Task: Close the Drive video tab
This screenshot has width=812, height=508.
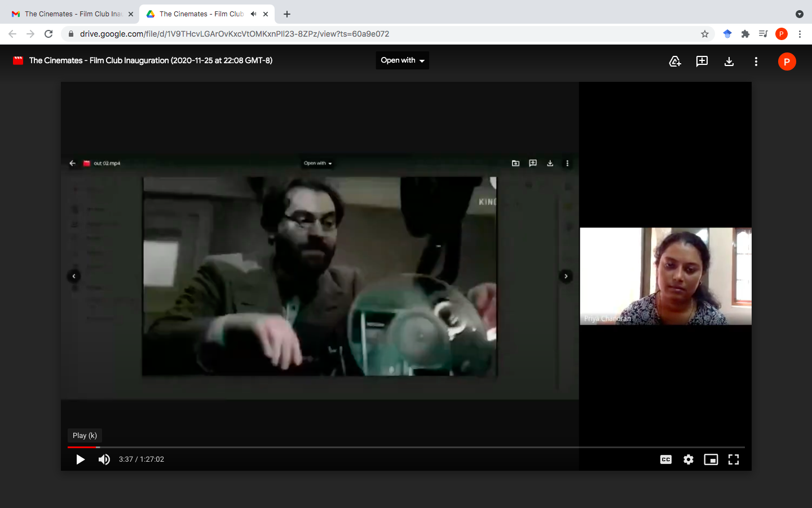Action: pos(266,14)
